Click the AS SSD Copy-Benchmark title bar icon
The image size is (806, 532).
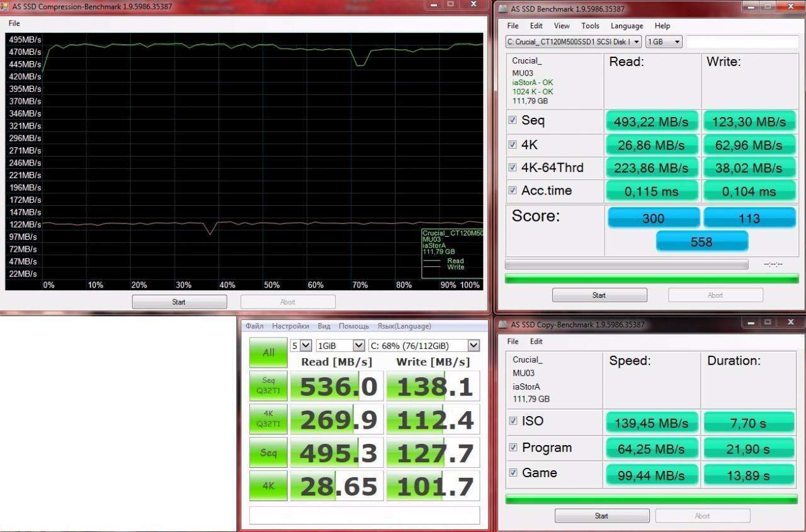coord(503,324)
